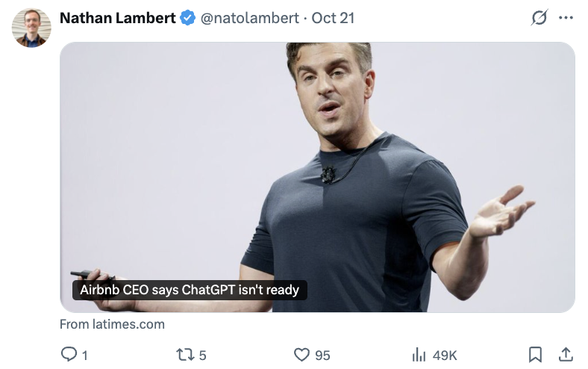Click the 49K views count
Viewport: 588px width, 369px height.
click(x=445, y=356)
